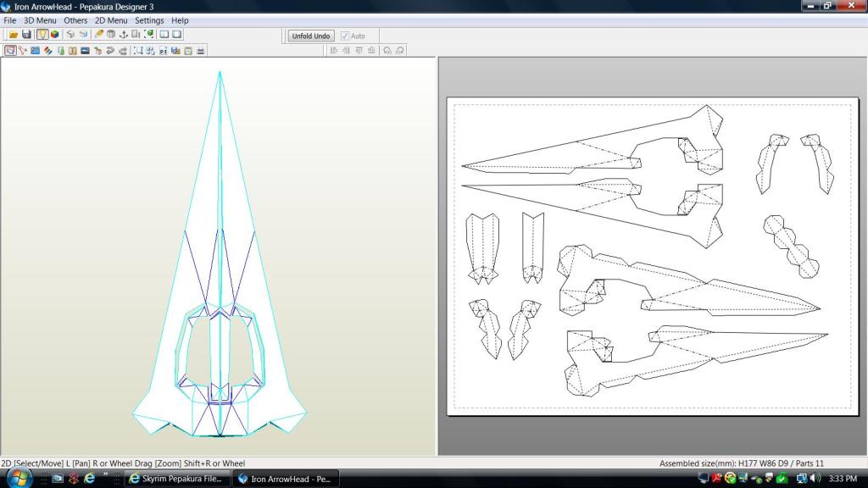Click the gray panel icon beside anchor

[x=136, y=34]
